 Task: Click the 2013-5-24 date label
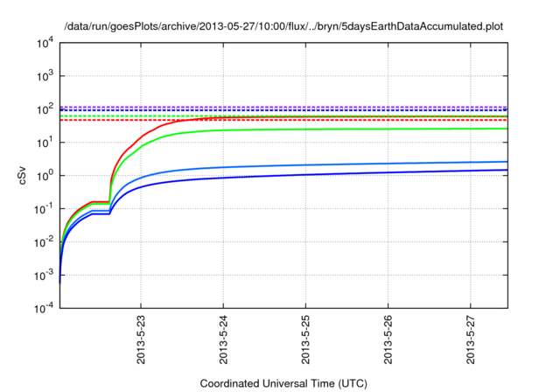pos(224,339)
